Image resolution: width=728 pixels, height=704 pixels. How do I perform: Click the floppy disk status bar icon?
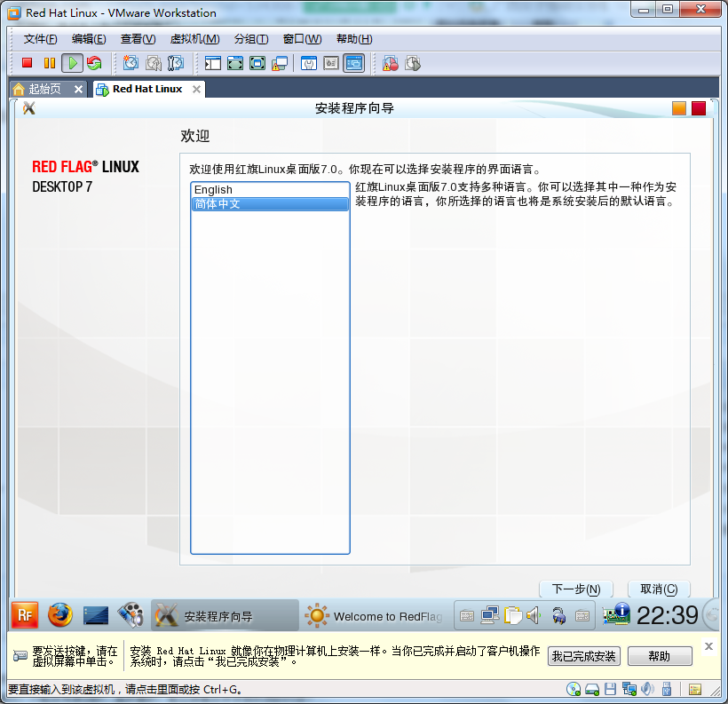click(x=610, y=689)
